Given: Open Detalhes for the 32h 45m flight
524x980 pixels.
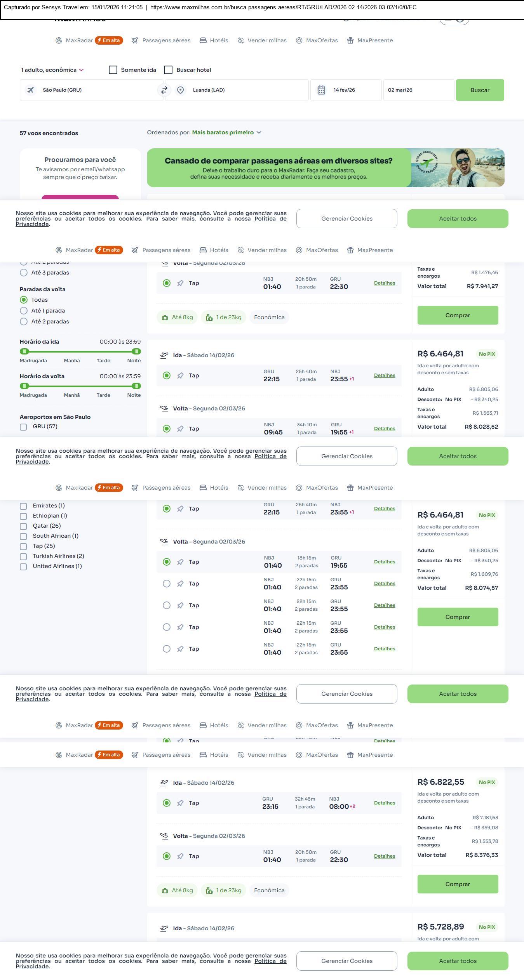Looking at the screenshot, I should click(x=384, y=803).
